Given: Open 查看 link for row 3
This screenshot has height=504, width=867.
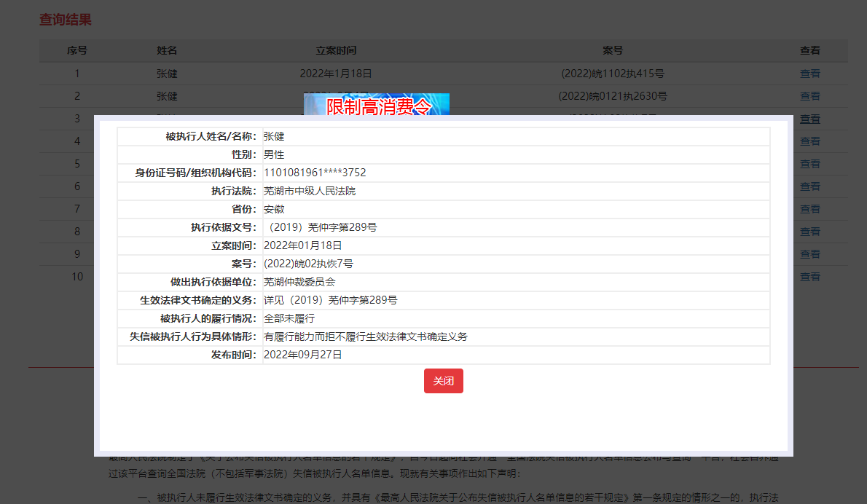Looking at the screenshot, I should (810, 119).
